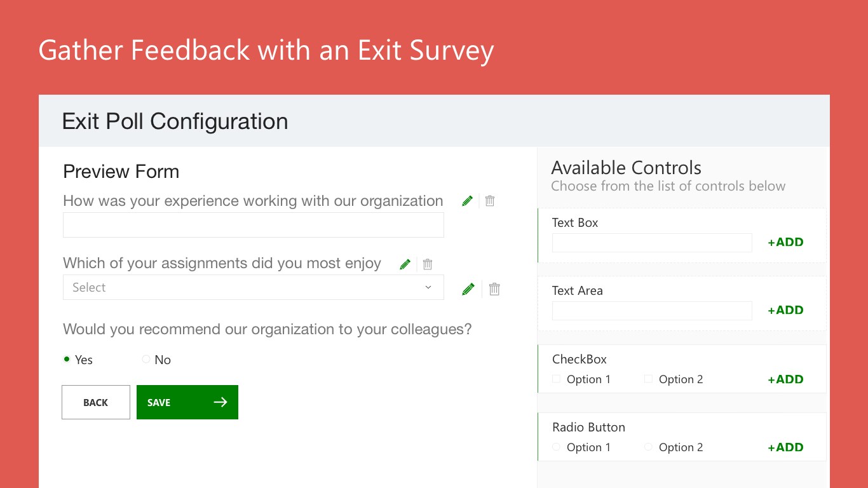Delete the experience question via trash icon
This screenshot has height=488, width=868.
490,201
